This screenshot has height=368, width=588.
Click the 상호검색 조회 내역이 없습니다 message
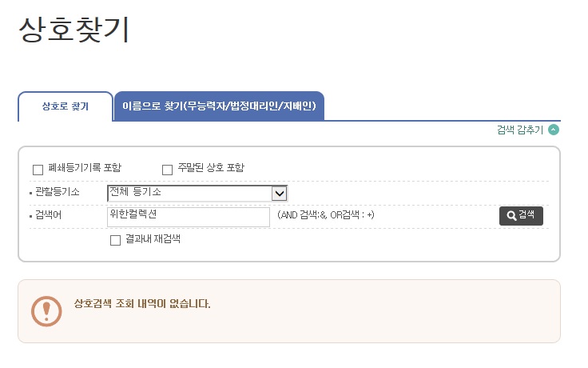tap(142, 304)
